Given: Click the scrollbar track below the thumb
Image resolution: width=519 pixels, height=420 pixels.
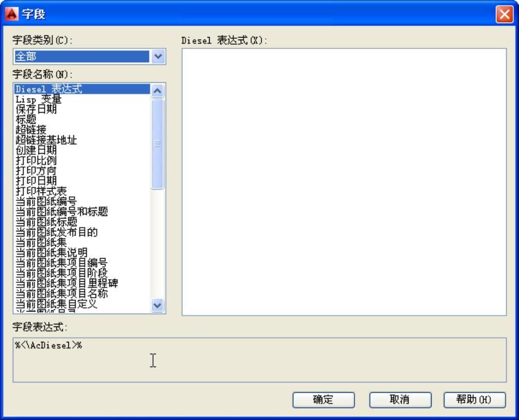Looking at the screenshot, I should tap(158, 244).
